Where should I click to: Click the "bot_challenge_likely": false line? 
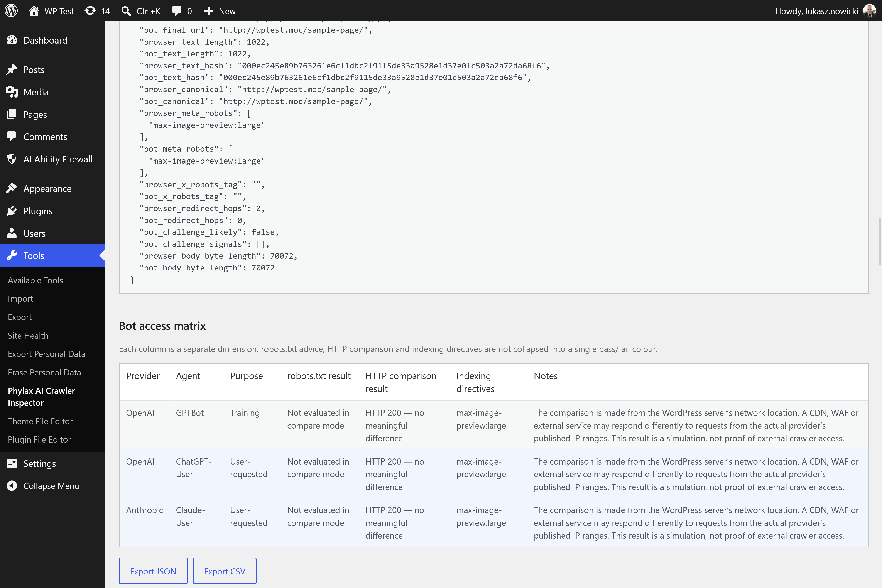tap(209, 232)
